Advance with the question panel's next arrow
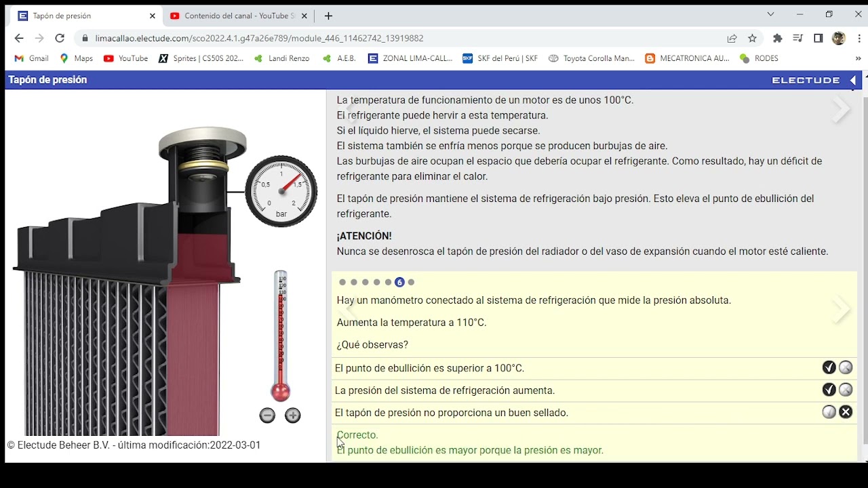 (x=842, y=310)
